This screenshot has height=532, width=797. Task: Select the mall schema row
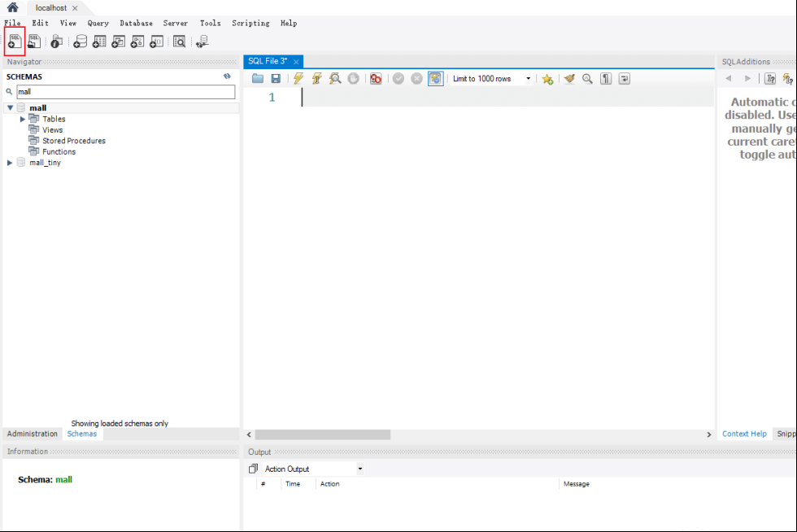[x=121, y=108]
